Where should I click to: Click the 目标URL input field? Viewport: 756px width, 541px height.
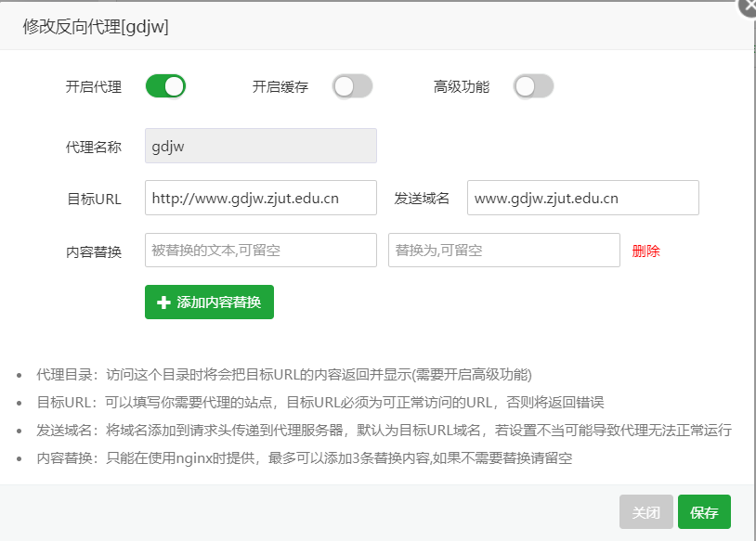pos(261,198)
